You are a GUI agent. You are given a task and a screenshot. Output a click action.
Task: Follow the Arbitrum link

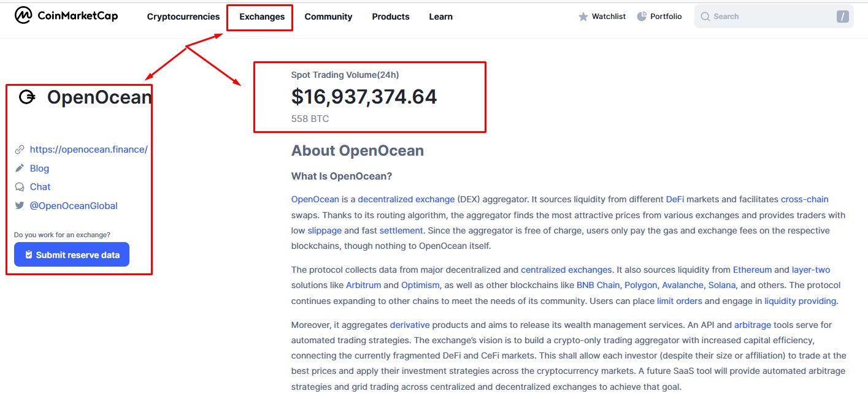coord(363,285)
